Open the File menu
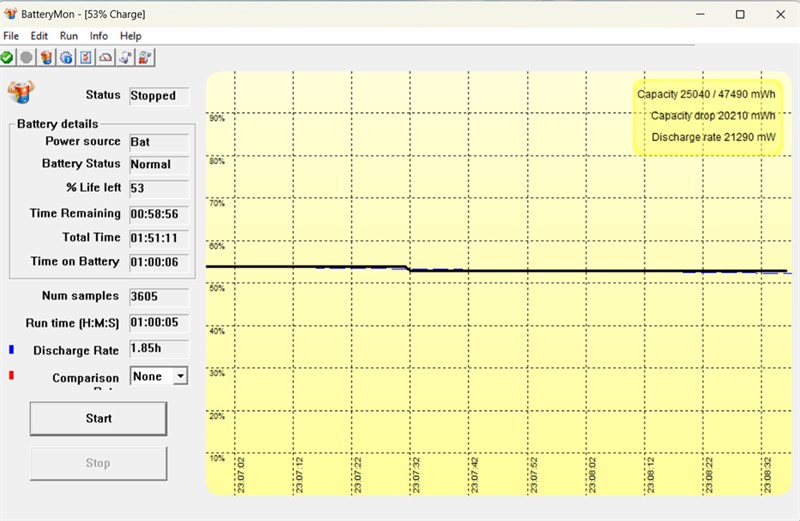 coord(11,36)
